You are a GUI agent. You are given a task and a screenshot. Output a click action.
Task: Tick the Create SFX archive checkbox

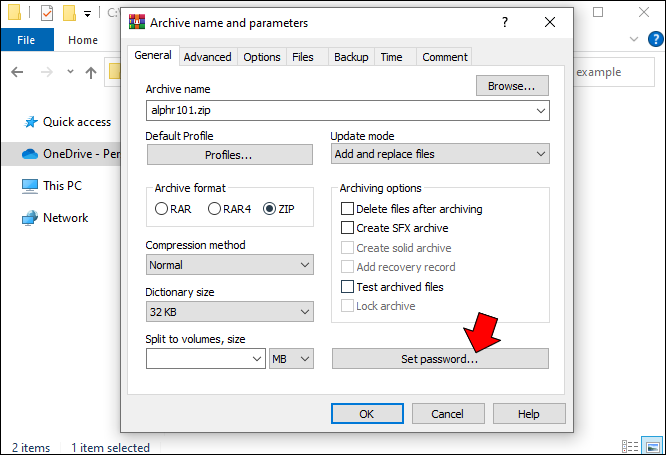pyautogui.click(x=348, y=228)
